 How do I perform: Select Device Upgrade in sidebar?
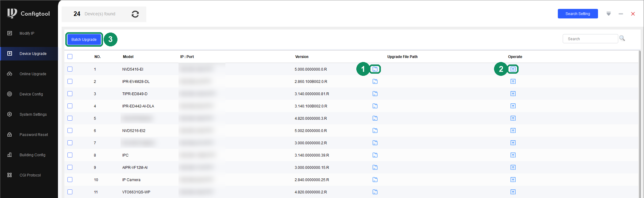pyautogui.click(x=29, y=54)
